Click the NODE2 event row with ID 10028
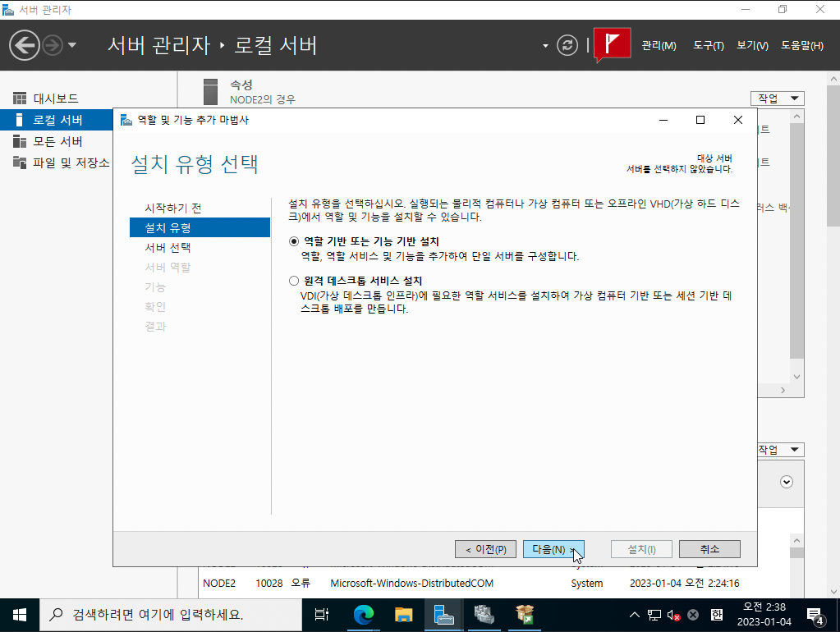The height and width of the screenshot is (632, 840). [x=470, y=584]
